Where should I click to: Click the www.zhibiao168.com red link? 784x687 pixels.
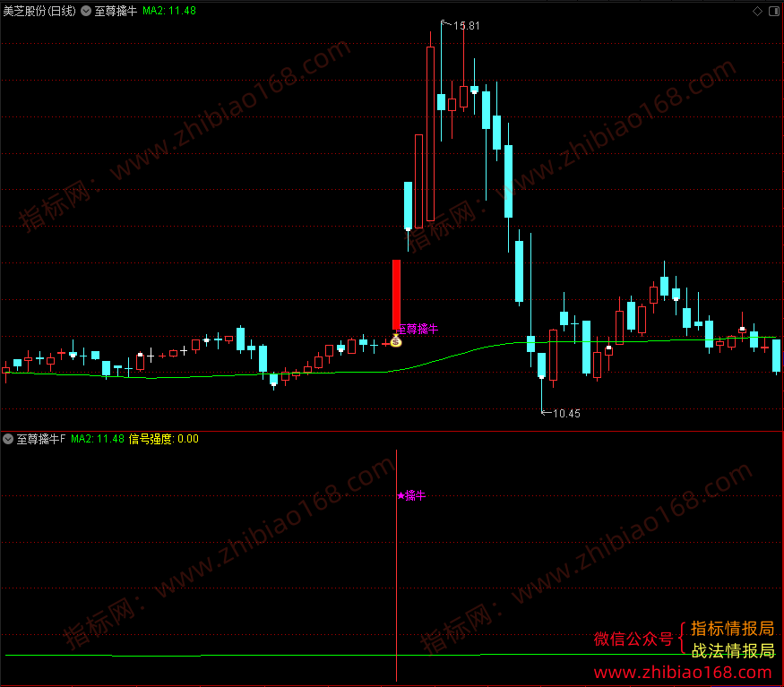(683, 673)
